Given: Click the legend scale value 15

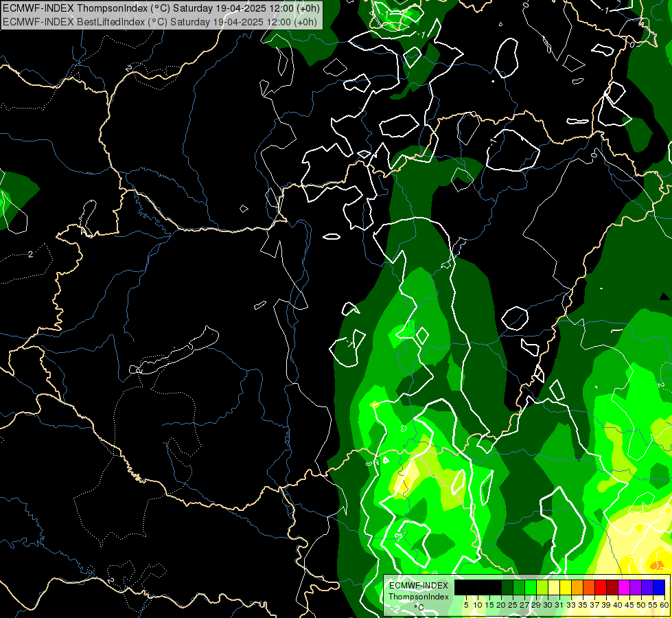Looking at the screenshot, I should coord(489,605).
